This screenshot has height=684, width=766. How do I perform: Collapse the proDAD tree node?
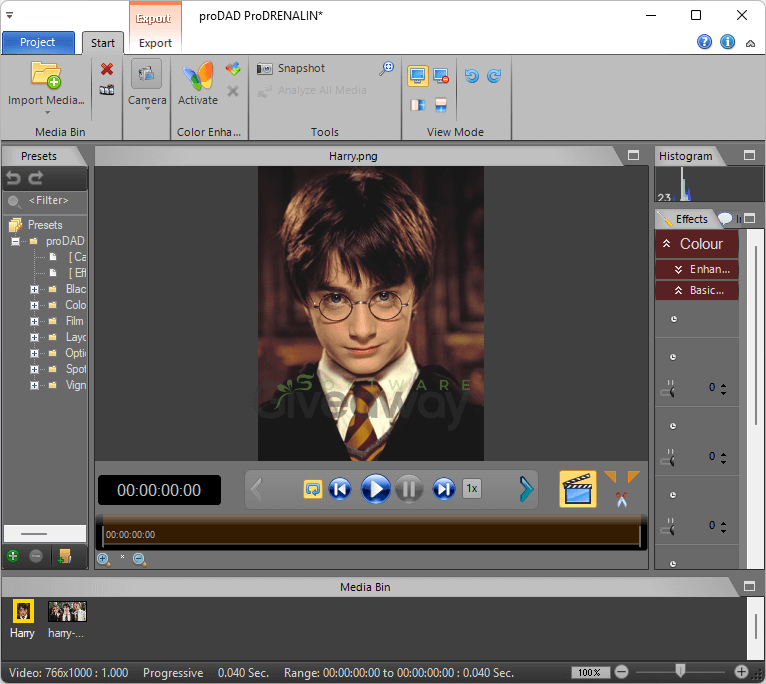pos(16,241)
